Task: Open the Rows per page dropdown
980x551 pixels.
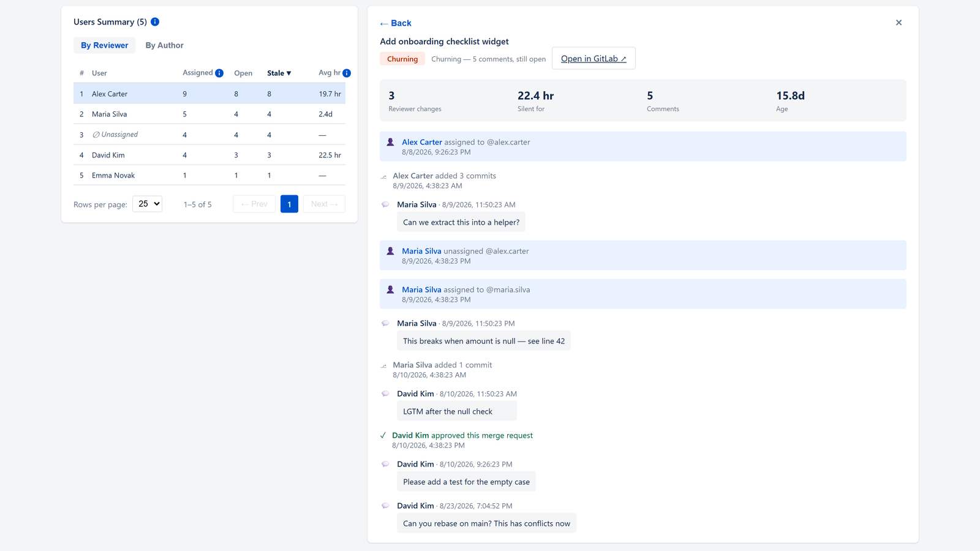Action: coord(147,204)
